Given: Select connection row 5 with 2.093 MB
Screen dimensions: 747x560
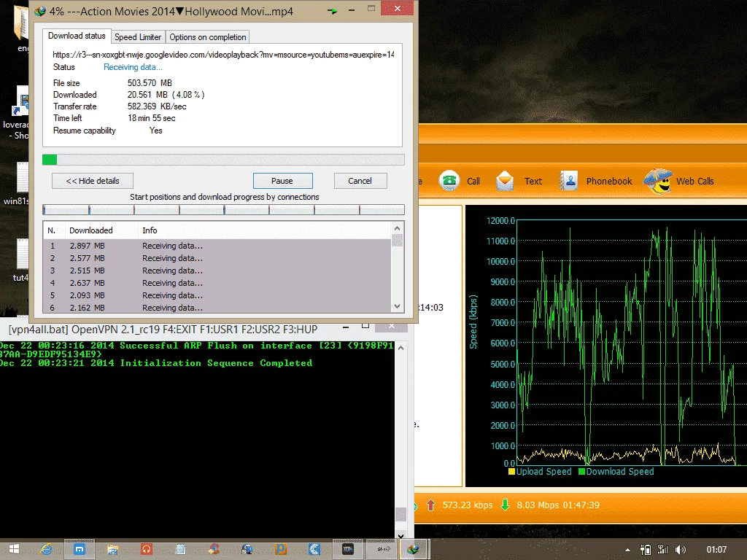Looking at the screenshot, I should pos(217,295).
